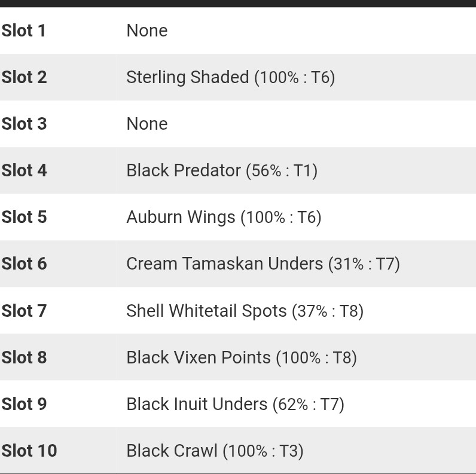The image size is (476, 474).
Task: Click Black Crawl marking entry
Action: [x=215, y=451]
